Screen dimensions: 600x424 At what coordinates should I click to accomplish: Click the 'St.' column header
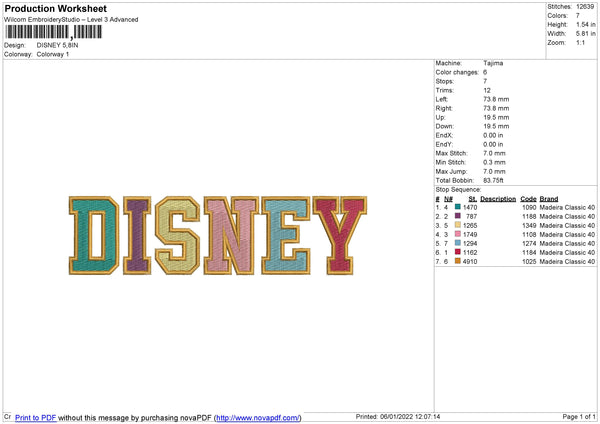tap(473, 199)
